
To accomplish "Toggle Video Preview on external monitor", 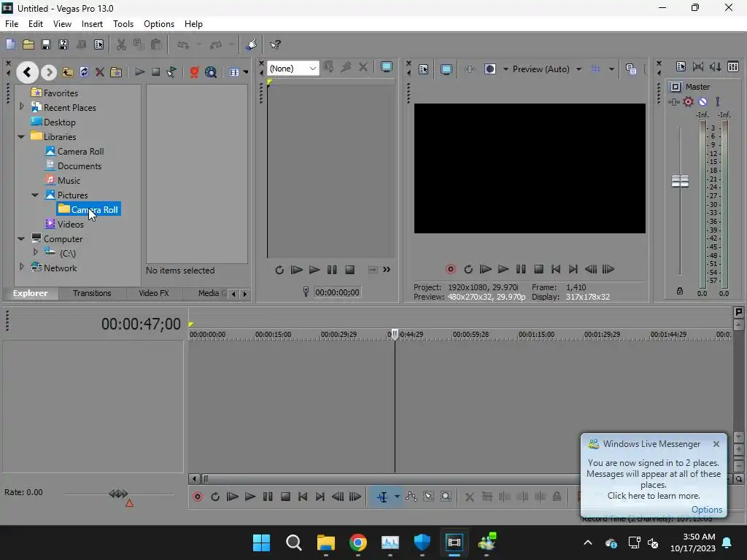I will coord(446,69).
